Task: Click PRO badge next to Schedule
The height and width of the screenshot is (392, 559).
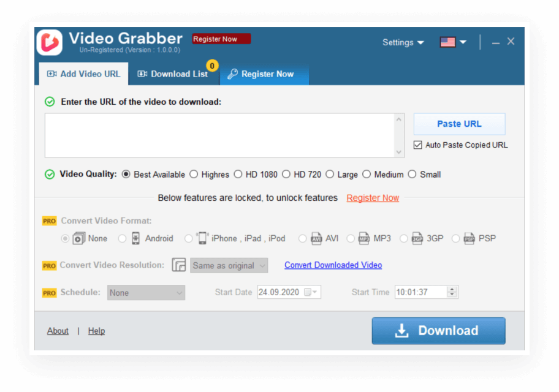Action: (49, 293)
